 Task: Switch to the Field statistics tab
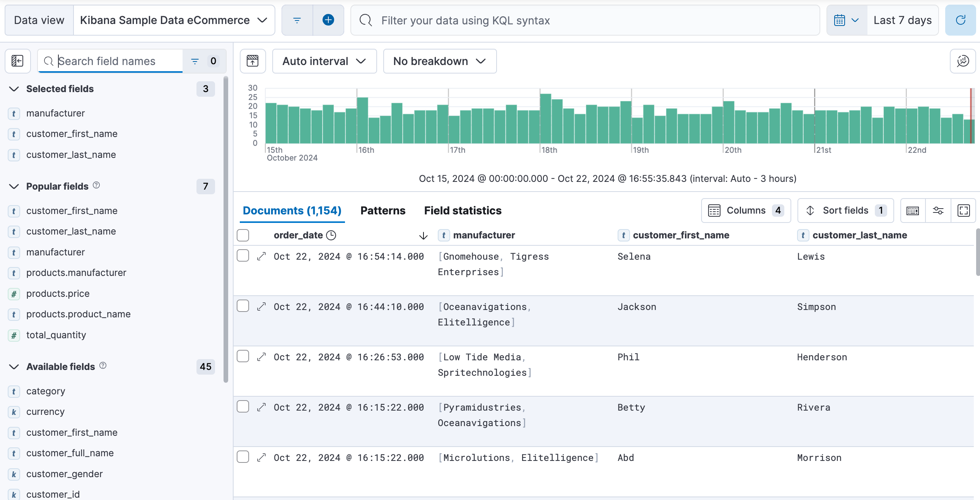[463, 210]
